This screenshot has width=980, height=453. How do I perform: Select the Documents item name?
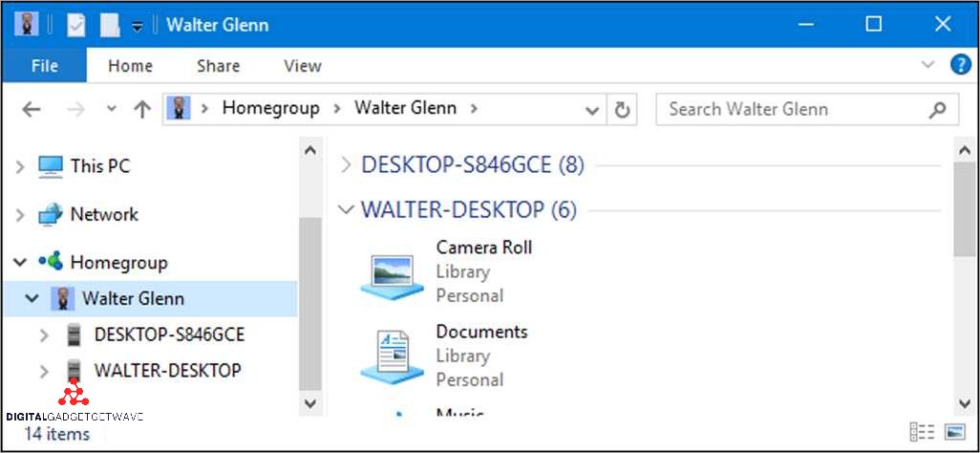pyautogui.click(x=481, y=331)
